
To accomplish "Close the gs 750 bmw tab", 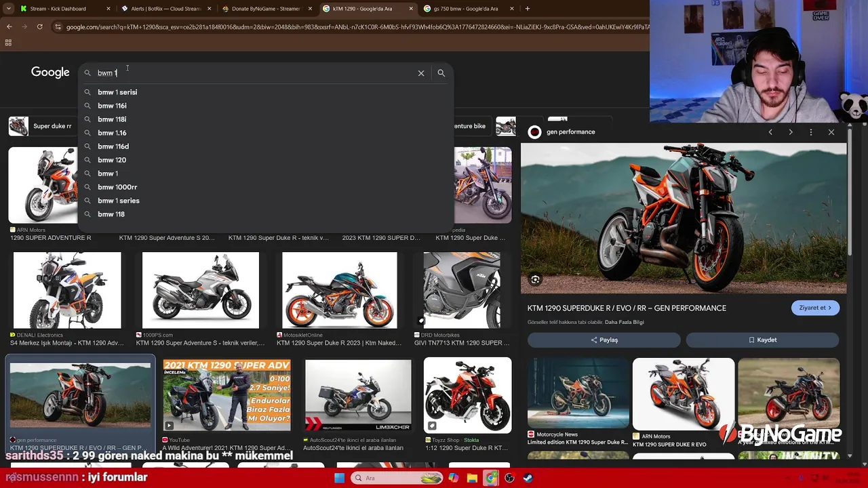I will click(x=511, y=9).
